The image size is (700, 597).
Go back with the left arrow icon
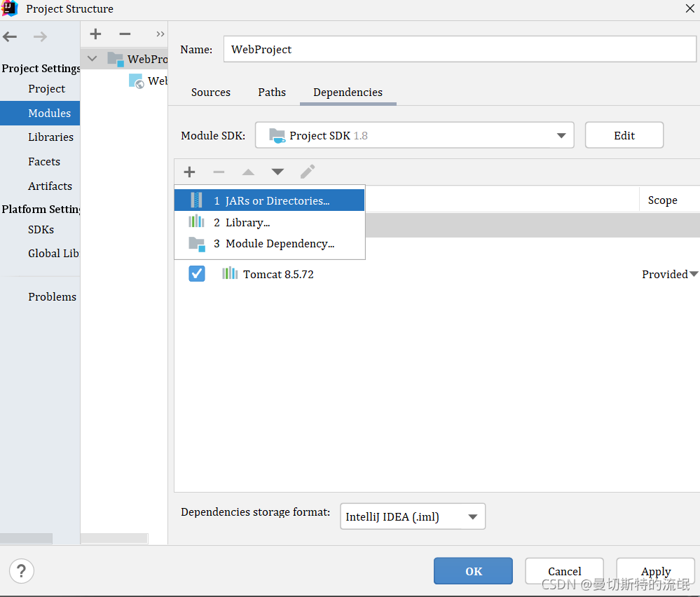[10, 36]
